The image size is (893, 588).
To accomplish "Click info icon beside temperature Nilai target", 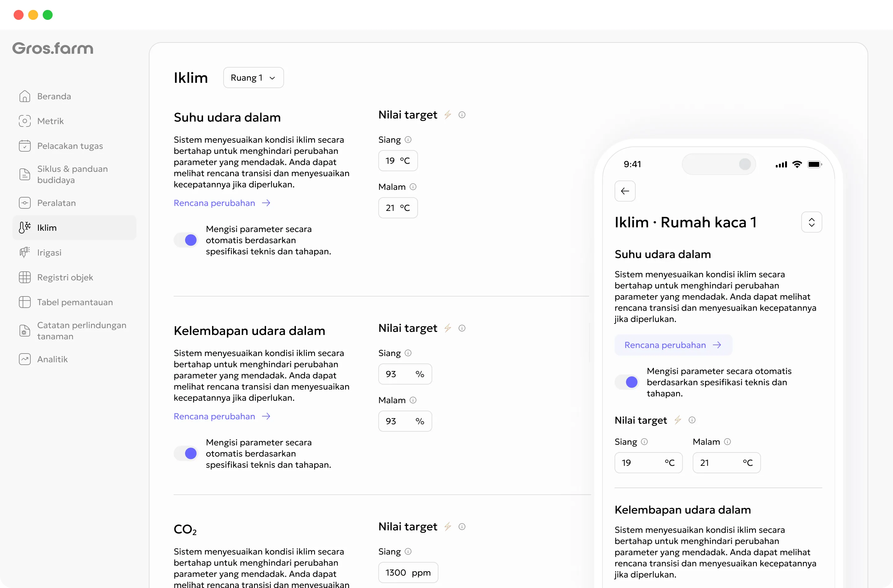I will coord(462,114).
